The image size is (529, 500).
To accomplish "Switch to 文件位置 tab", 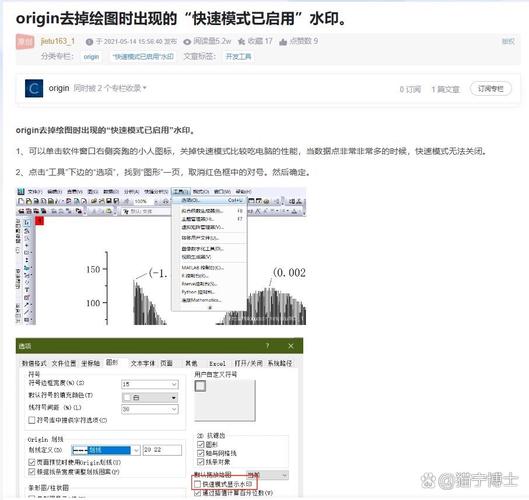I will coord(64,363).
